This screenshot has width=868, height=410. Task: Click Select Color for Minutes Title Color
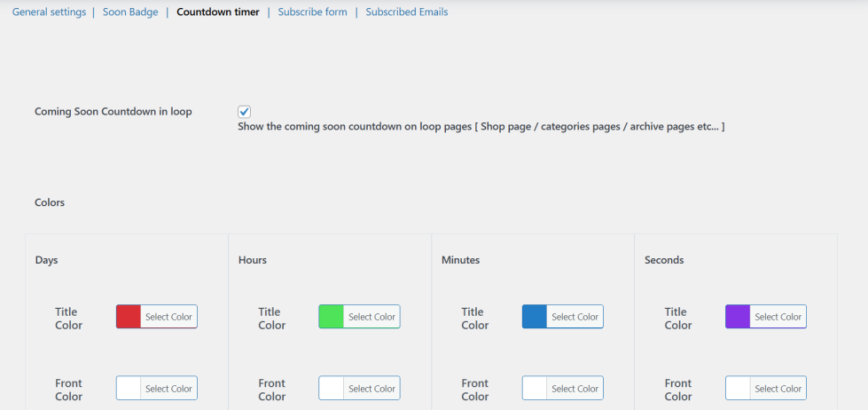[575, 316]
